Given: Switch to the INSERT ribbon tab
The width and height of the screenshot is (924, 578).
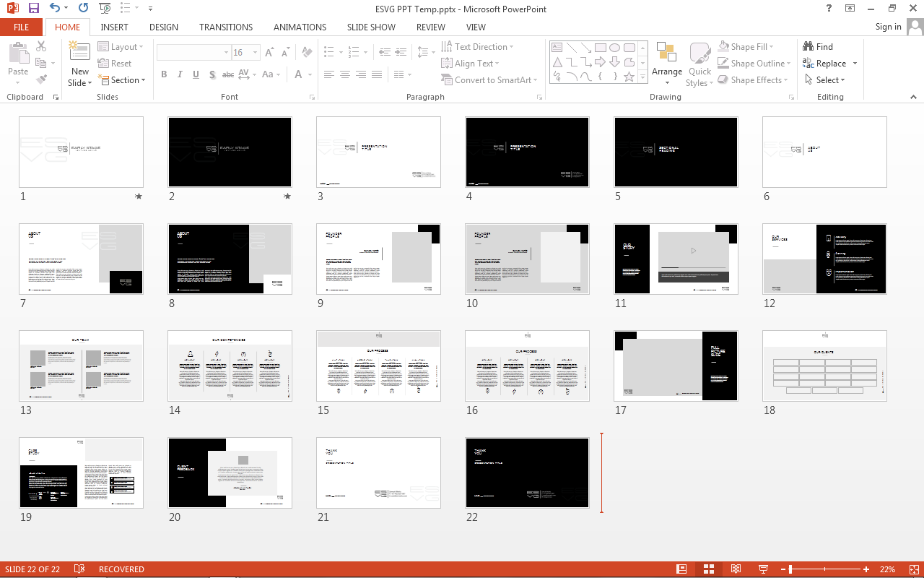Looking at the screenshot, I should [114, 27].
